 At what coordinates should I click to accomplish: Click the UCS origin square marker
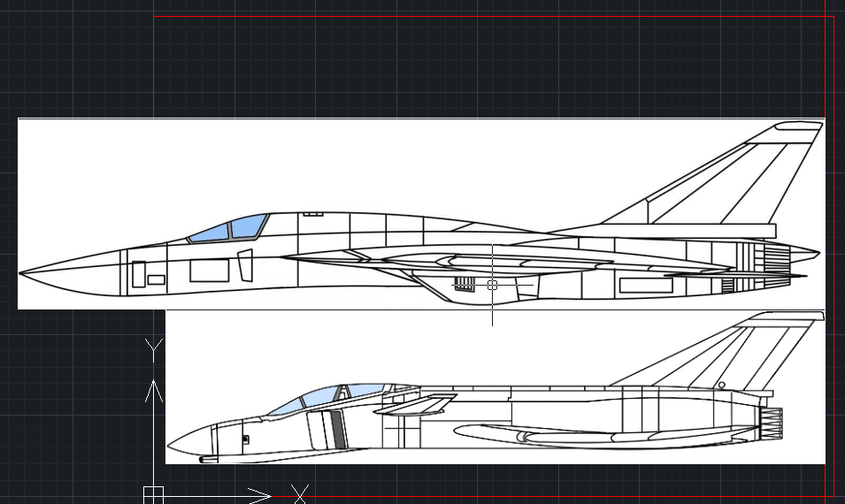point(153,493)
